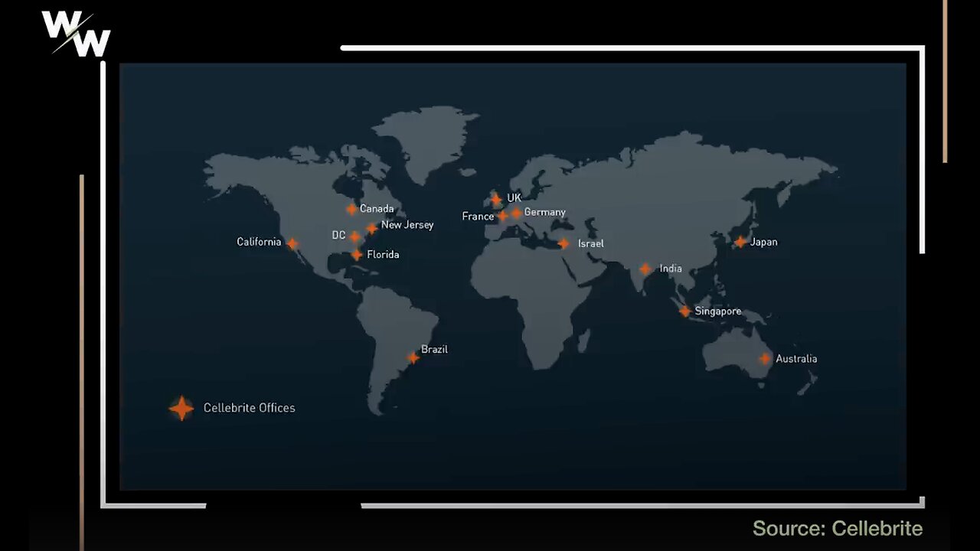Click the 'Japan' label
The width and height of the screenshot is (980, 551).
point(763,242)
